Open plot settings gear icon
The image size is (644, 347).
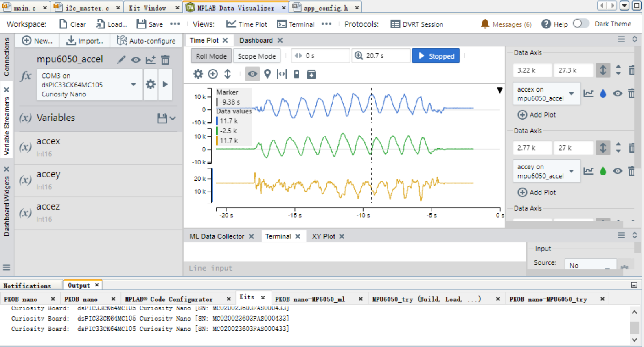coord(198,74)
